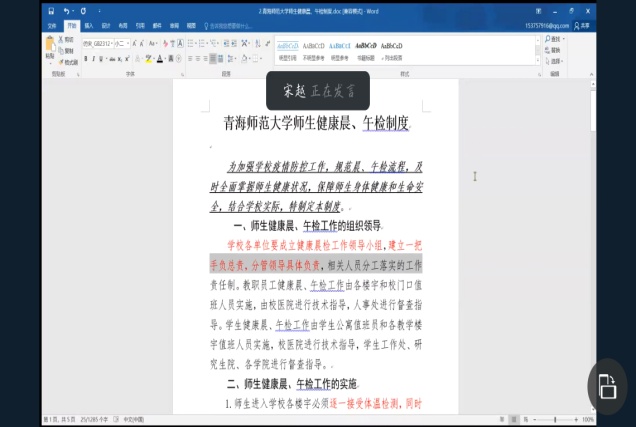Toggle Italic formatting

(x=94, y=58)
